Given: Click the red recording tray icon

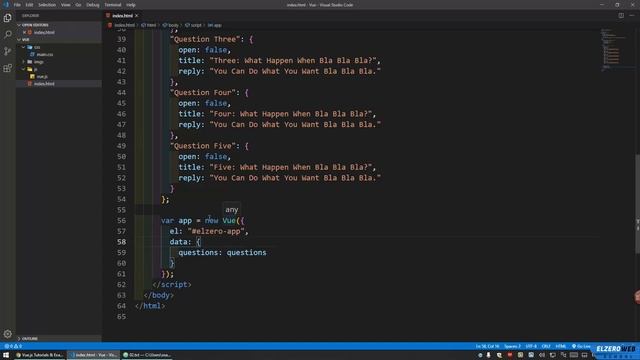Looking at the screenshot, I should click(x=510, y=355).
